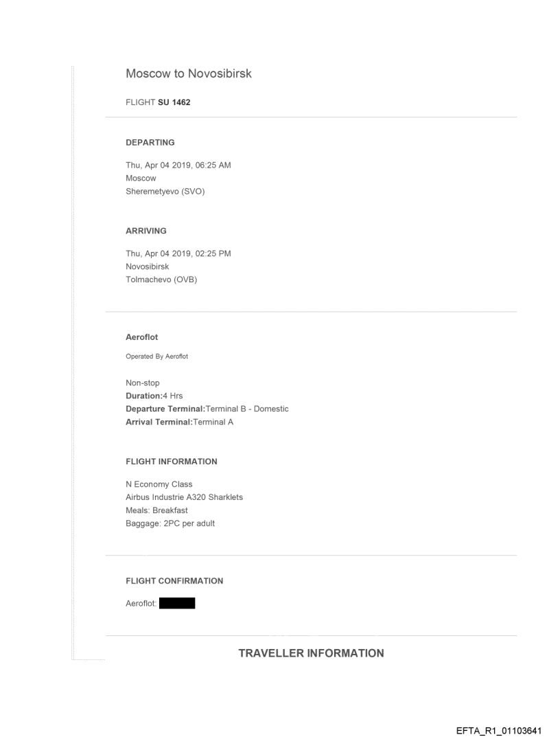
Task: Click the Non-stop text
Action: [142, 384]
